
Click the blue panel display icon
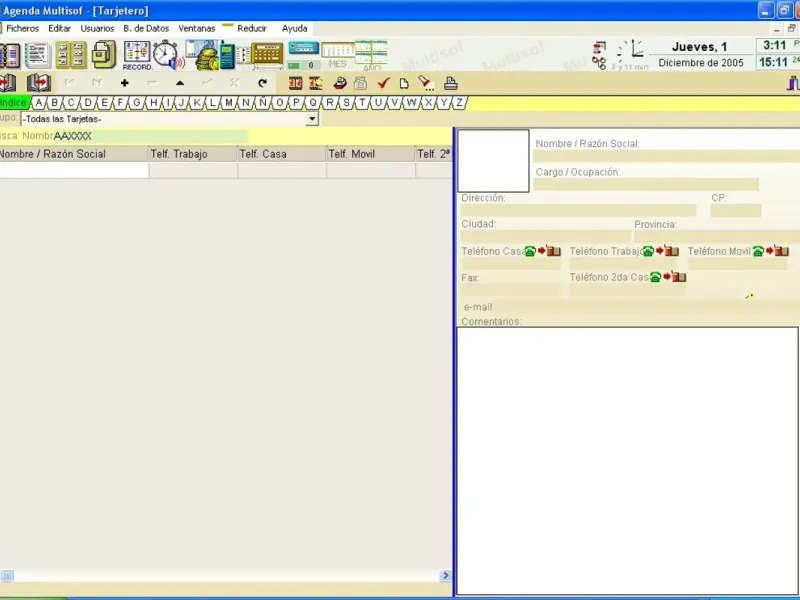click(304, 48)
